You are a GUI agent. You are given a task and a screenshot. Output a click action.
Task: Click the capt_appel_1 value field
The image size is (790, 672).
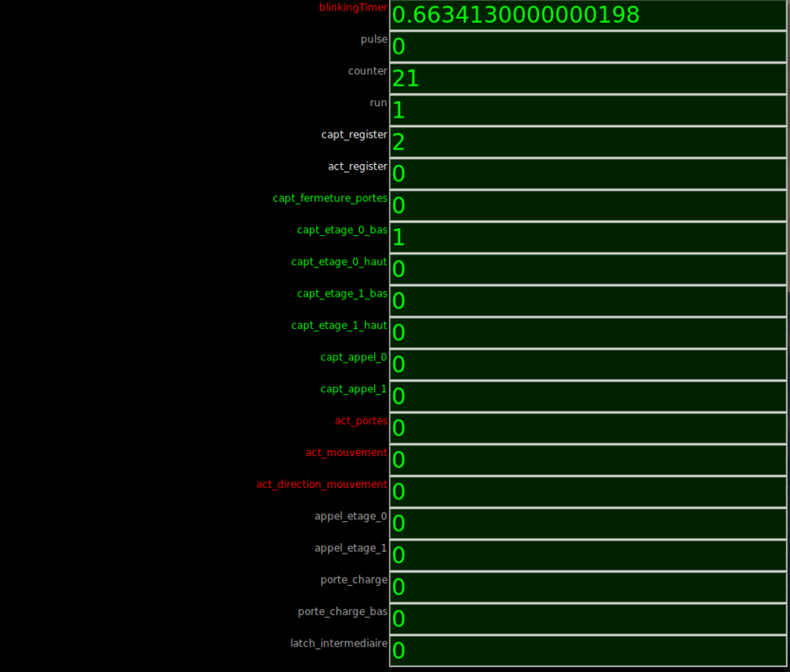coord(587,397)
